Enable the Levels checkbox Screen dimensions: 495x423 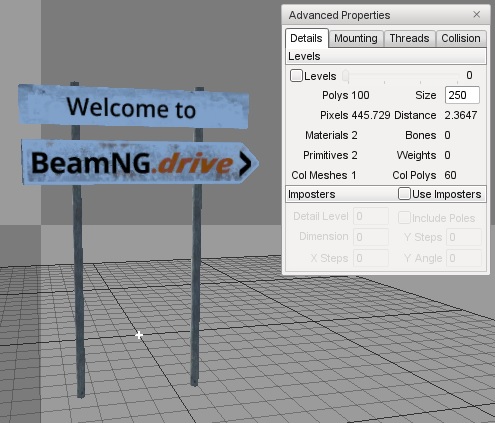coord(296,76)
